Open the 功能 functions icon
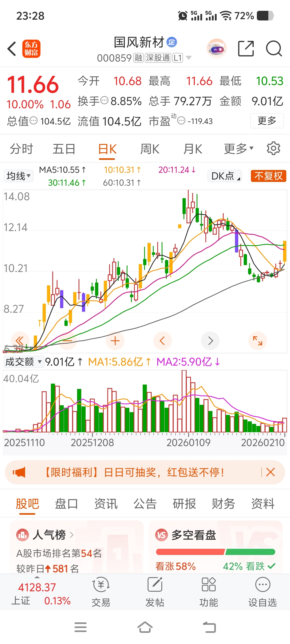This screenshot has height=644, width=290. tap(209, 584)
